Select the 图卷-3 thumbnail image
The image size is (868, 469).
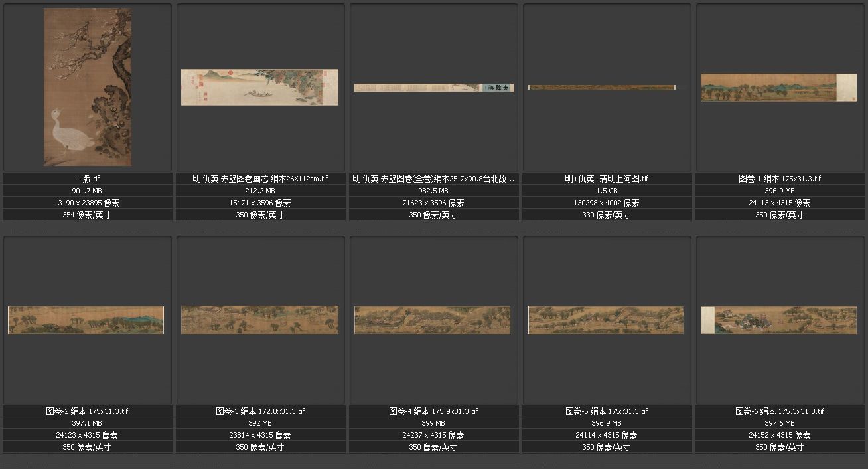[x=259, y=320]
